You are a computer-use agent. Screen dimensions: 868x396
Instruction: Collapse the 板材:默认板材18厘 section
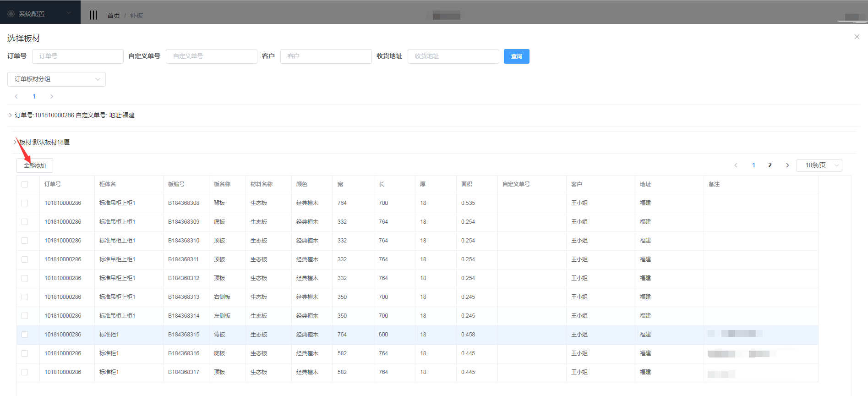15,142
